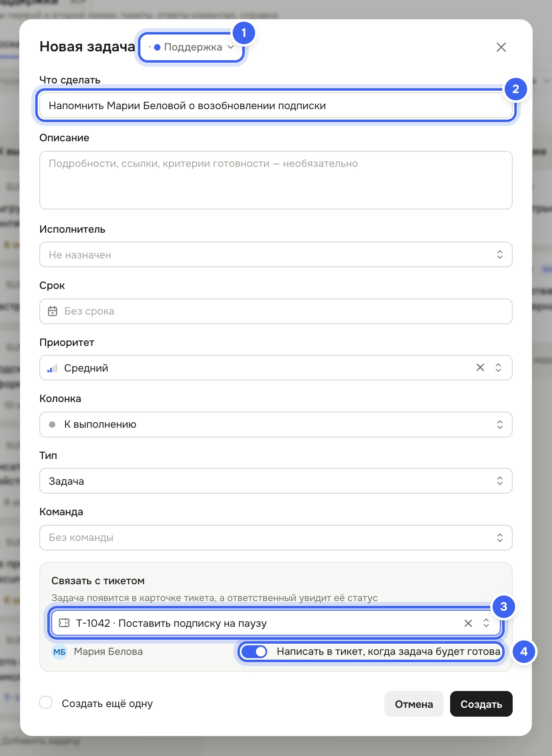
Task: Toggle Написать в тикет switch
Action: (254, 652)
